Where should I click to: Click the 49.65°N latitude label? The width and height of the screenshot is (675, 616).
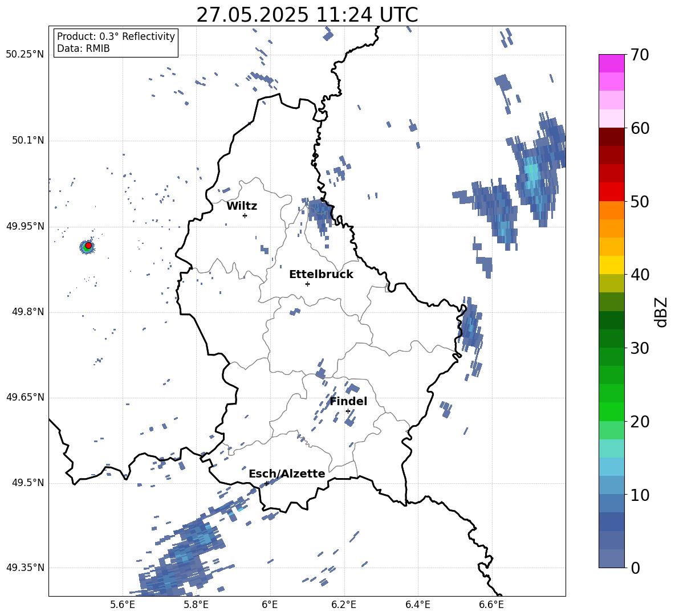tap(25, 397)
